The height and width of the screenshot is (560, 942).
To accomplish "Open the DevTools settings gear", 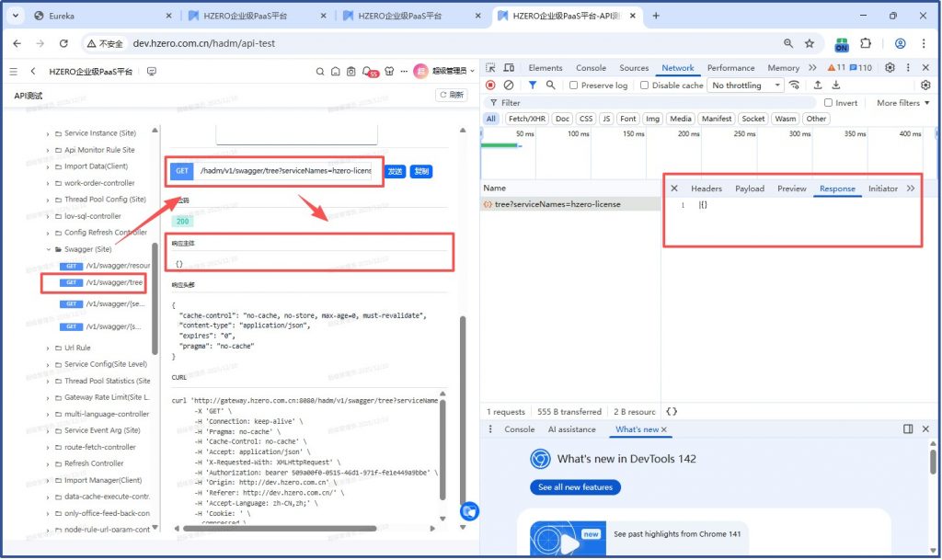I will point(890,68).
